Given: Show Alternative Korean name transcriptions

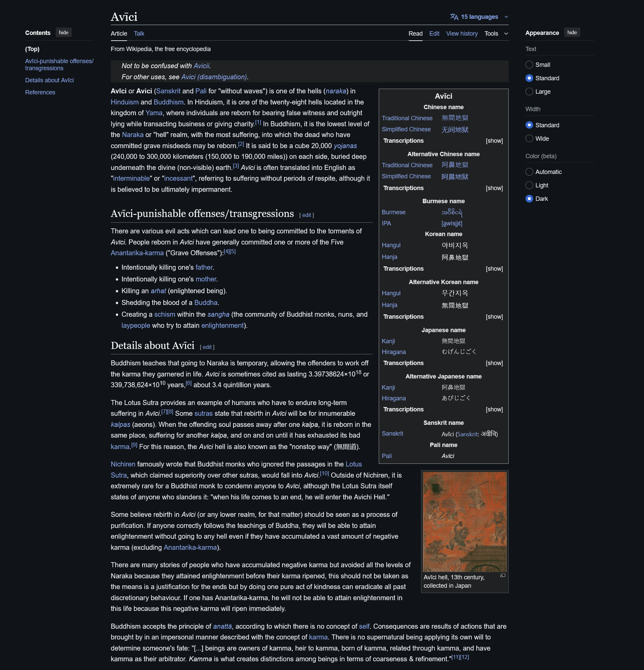Looking at the screenshot, I should tap(494, 317).
